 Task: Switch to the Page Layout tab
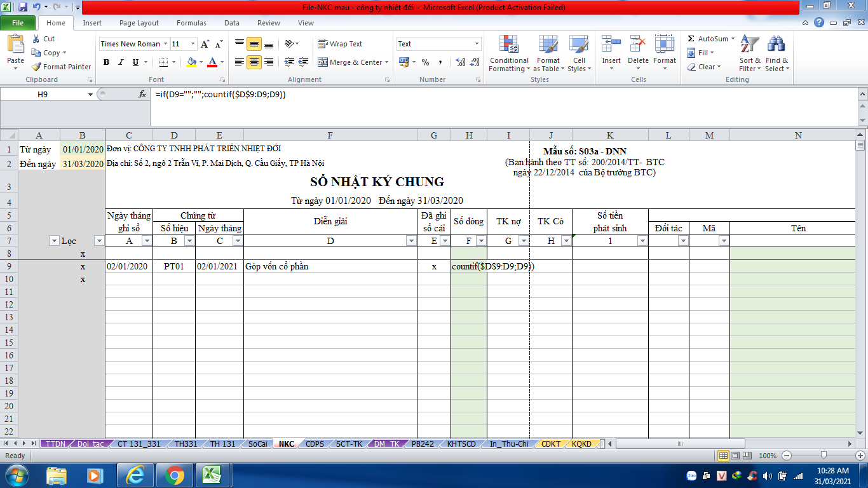pos(139,23)
